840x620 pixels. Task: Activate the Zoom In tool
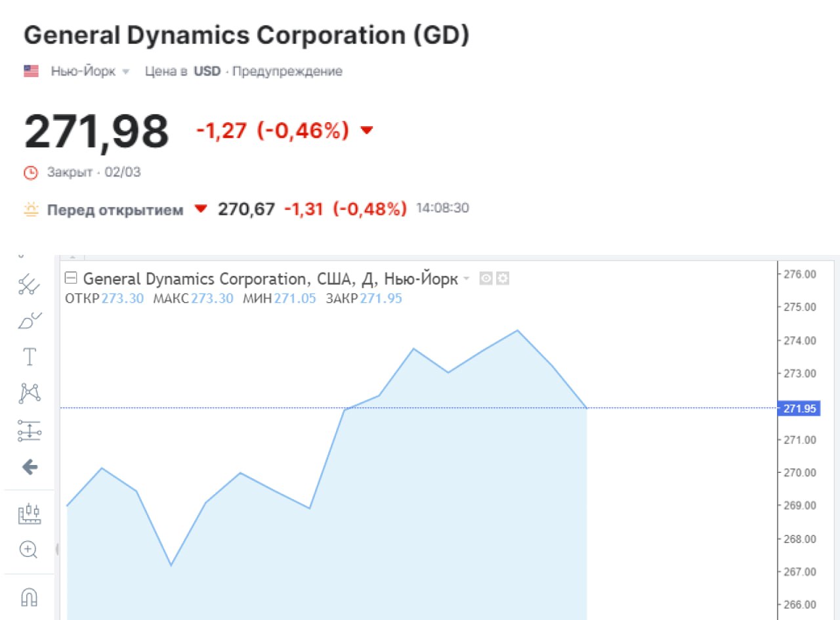pos(29,549)
